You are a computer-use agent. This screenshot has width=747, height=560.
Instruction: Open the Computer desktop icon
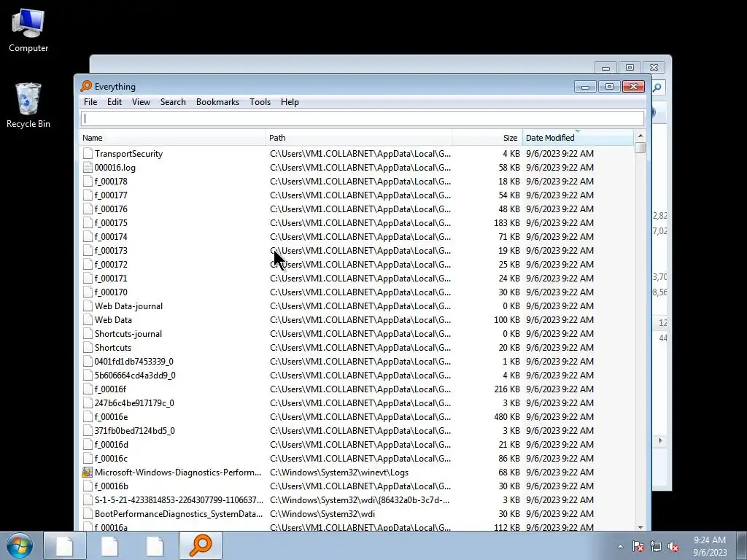point(28,30)
